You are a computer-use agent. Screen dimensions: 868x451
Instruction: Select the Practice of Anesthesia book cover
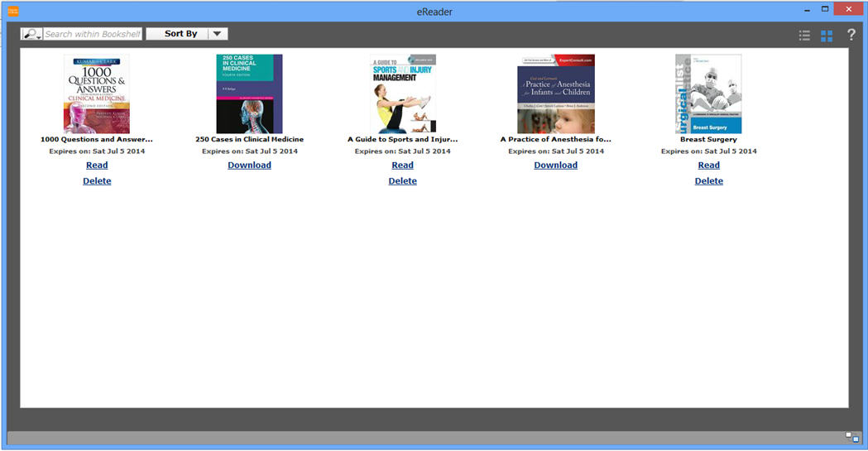[x=556, y=94]
